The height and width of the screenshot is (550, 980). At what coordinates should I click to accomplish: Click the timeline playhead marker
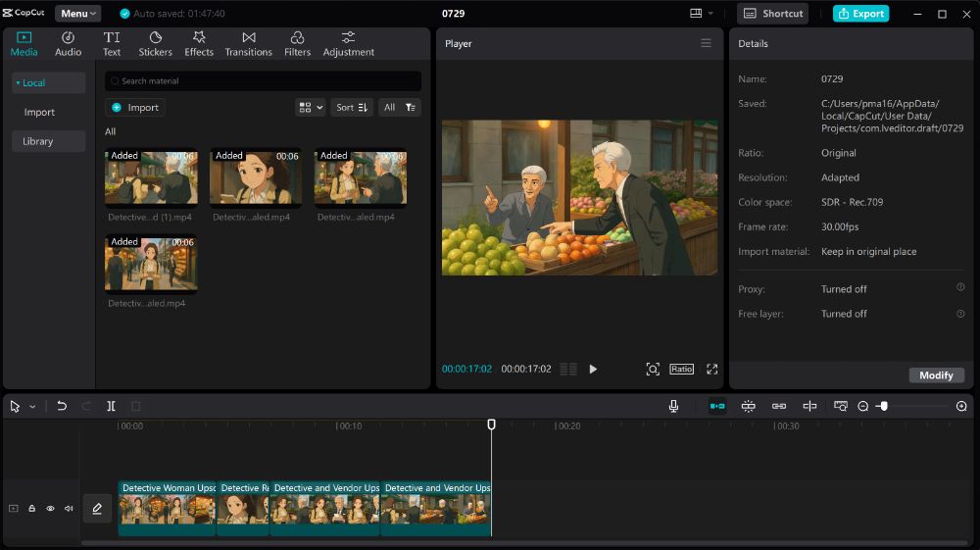[x=491, y=425]
